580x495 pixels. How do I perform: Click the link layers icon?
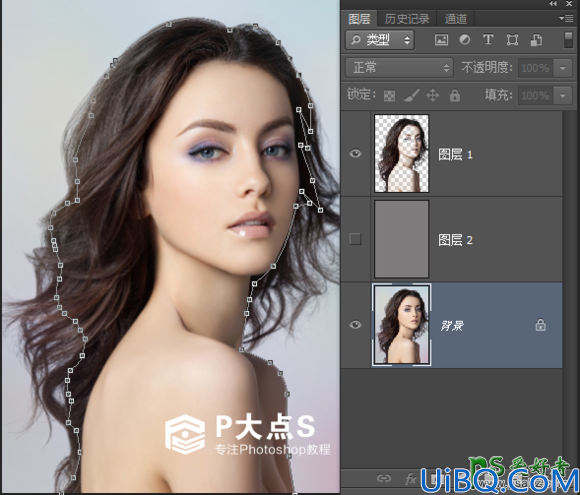(384, 478)
